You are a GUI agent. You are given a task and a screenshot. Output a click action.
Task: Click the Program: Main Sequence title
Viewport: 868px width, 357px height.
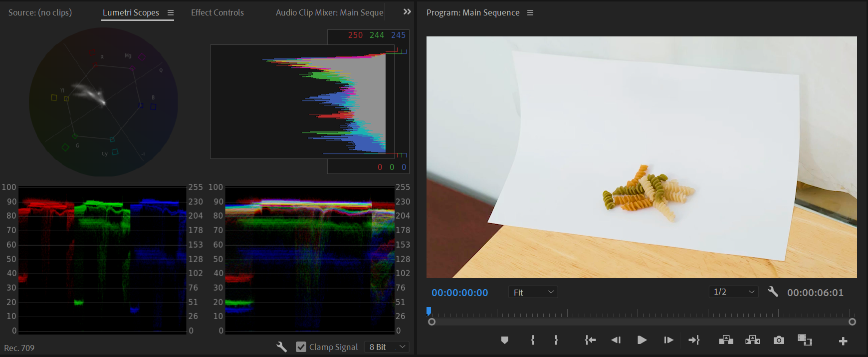pos(473,12)
